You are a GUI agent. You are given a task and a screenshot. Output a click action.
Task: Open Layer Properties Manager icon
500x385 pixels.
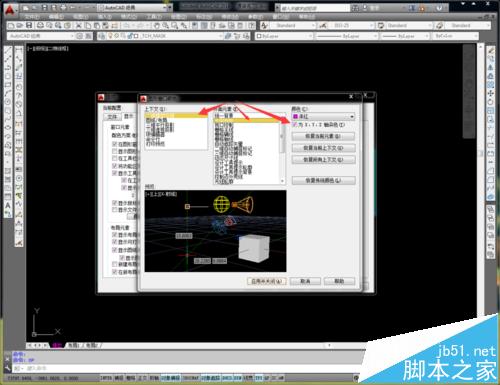(x=102, y=36)
